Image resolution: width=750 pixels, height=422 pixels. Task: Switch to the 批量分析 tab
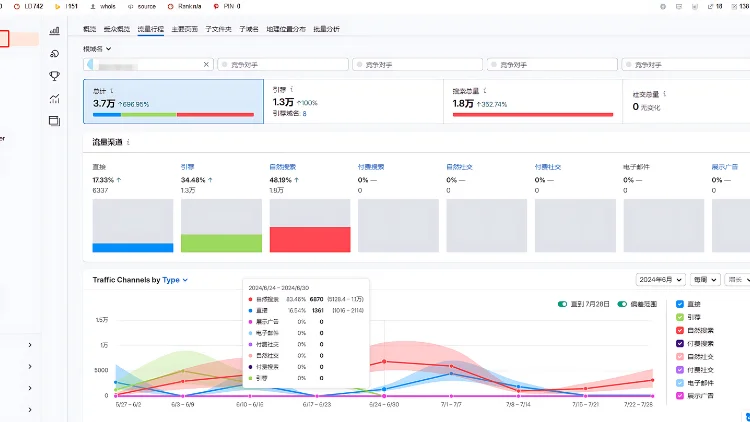click(x=326, y=29)
